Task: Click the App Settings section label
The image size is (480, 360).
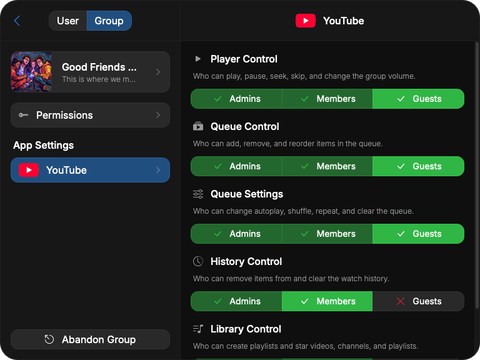Action: point(43,145)
